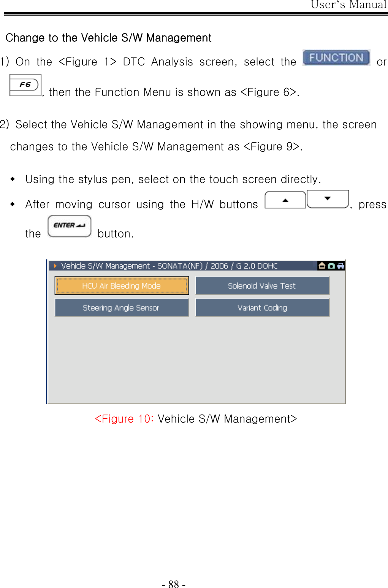The width and height of the screenshot is (388, 588).
Task: Click the home icon in title bar
Action: [x=322, y=266]
